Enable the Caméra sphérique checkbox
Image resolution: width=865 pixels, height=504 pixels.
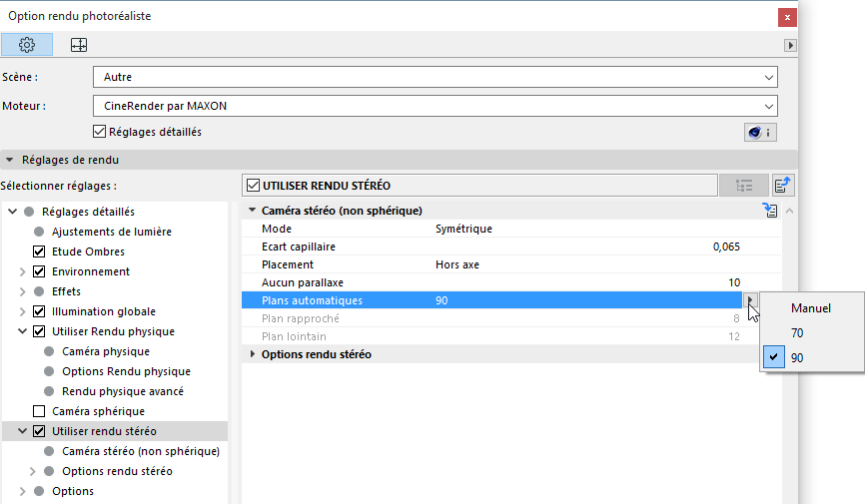point(40,411)
